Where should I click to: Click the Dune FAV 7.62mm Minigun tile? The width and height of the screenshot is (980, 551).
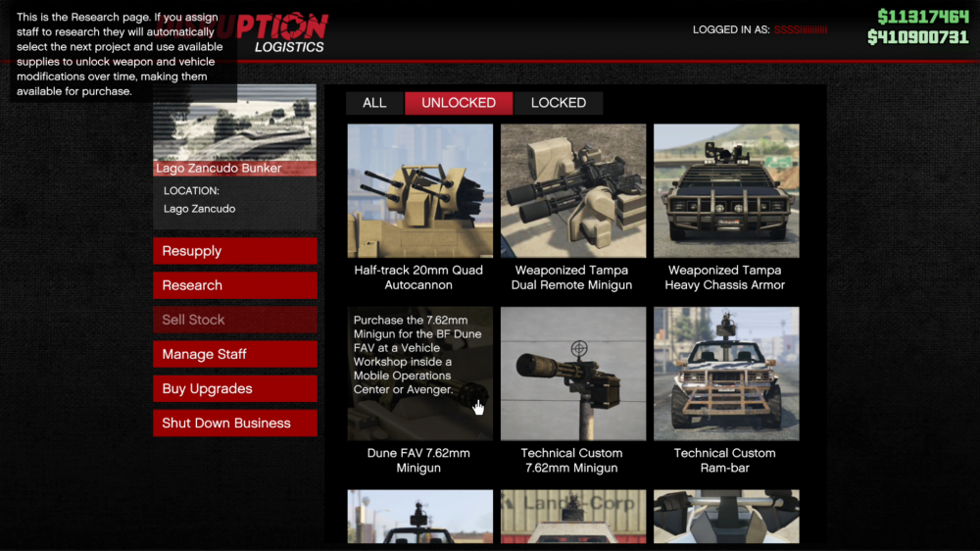pyautogui.click(x=420, y=374)
